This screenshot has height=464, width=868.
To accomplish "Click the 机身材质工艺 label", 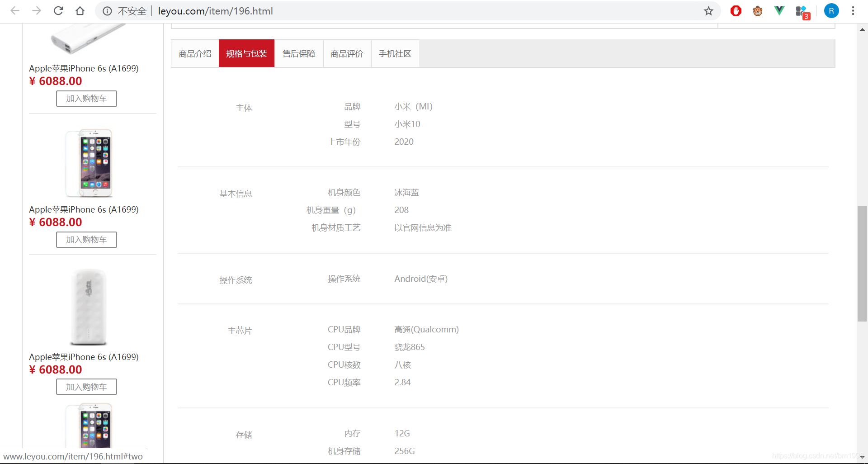I will [x=336, y=228].
